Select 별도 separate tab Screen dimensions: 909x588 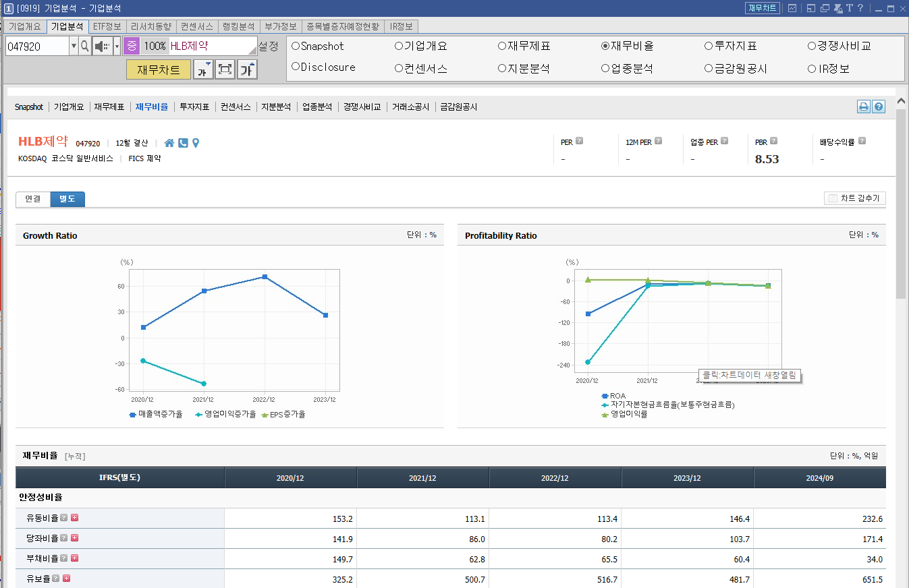coord(67,199)
